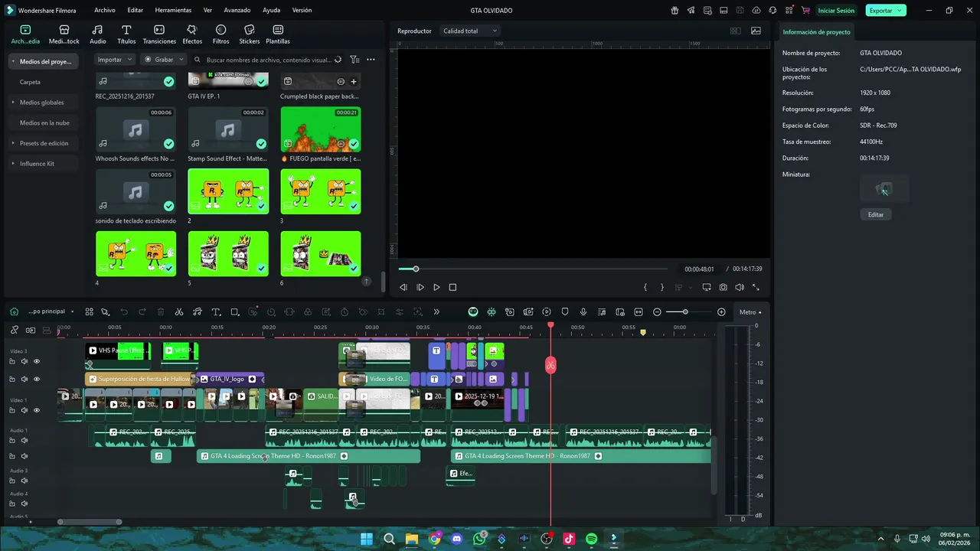Click the media search input field
This screenshot has width=980, height=551.
point(269,60)
